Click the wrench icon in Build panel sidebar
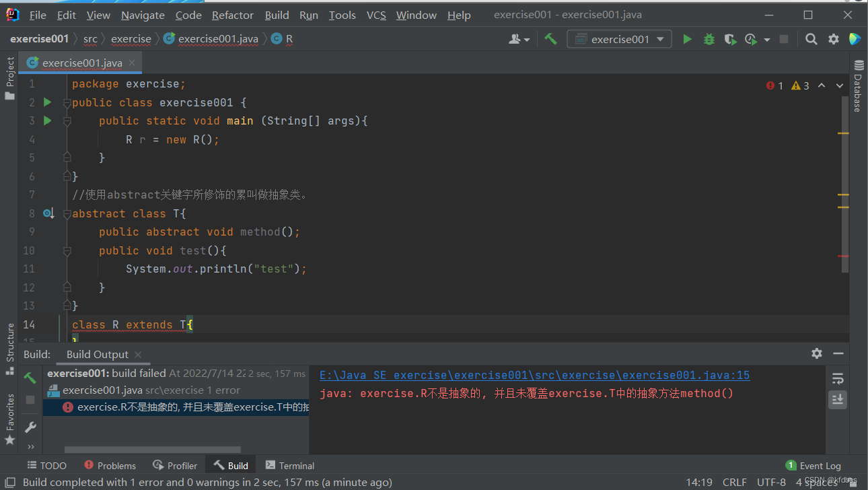Viewport: 868px width, 490px height. (x=30, y=427)
